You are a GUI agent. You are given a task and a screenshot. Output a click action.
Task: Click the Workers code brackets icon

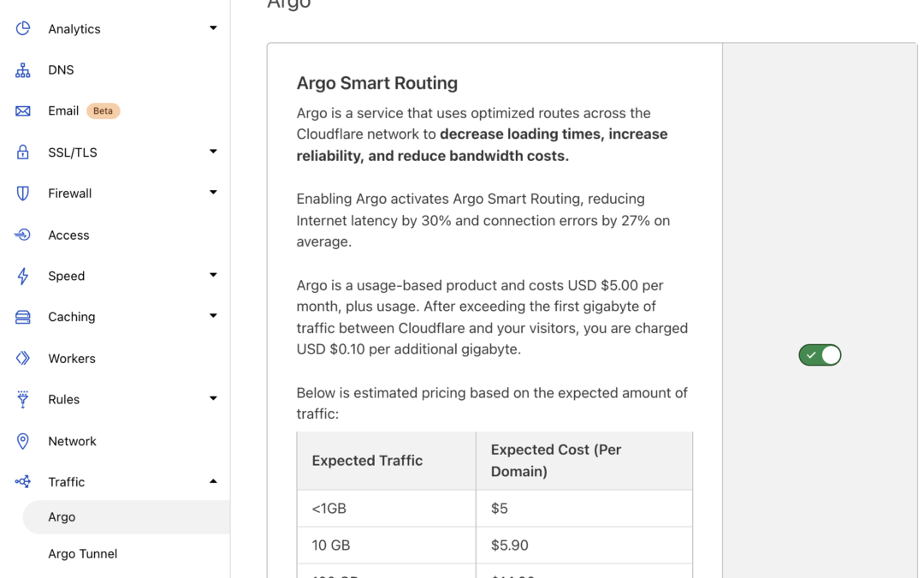(22, 358)
